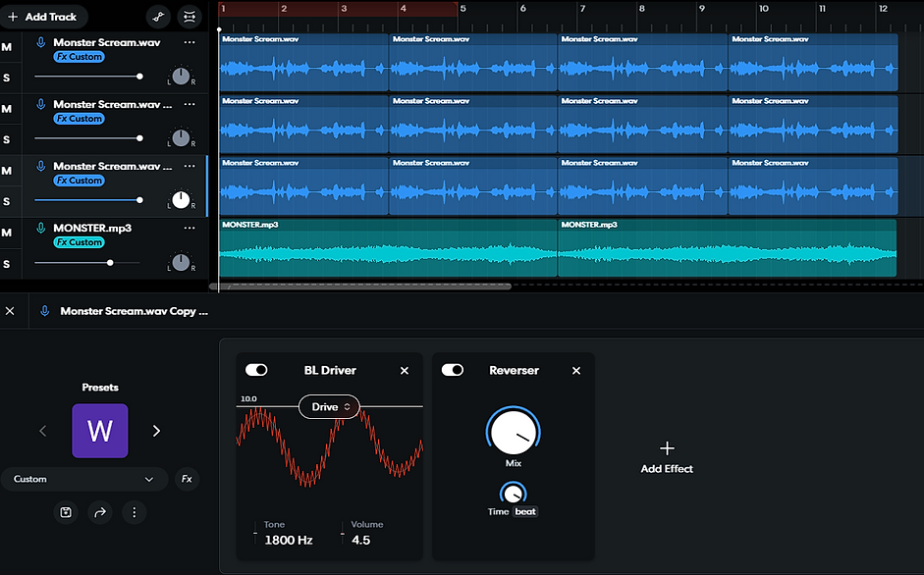Click Fx Custom badge on first Monster Scream.wav track
924x575 pixels.
coord(79,57)
